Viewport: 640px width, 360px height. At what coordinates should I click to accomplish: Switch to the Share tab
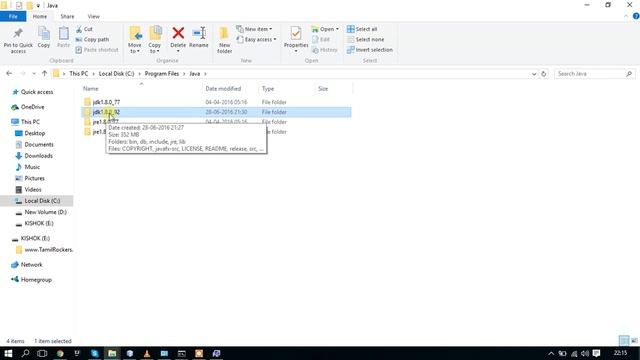pos(67,16)
